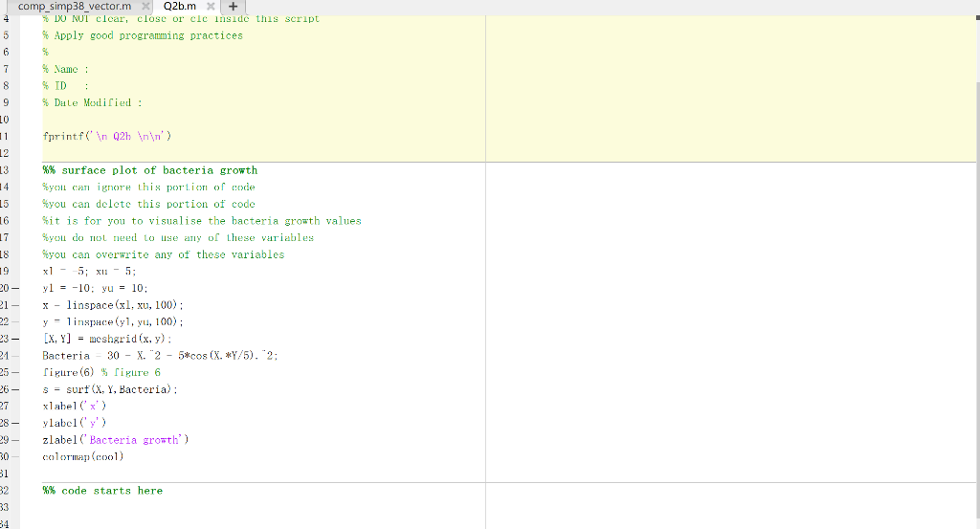This screenshot has width=980, height=529.
Task: Set breakpoint at line 26 dash
Action: (15, 389)
